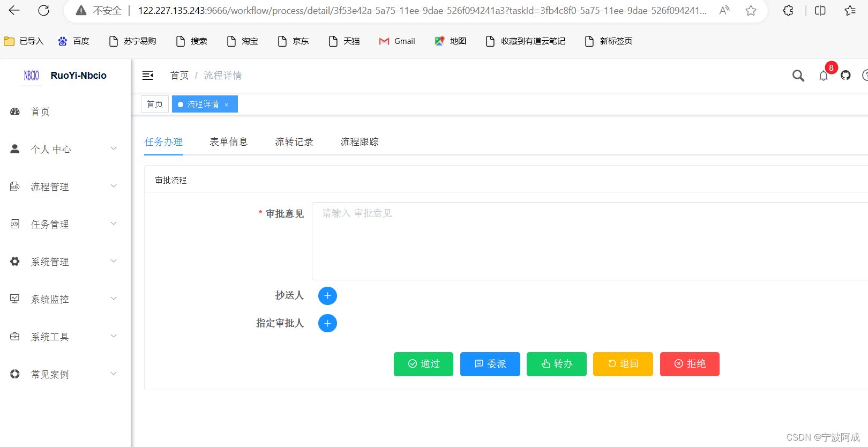Screen dimensions: 868x447
Task: Expand the 常见案例 menu chevron
Action: [114, 374]
